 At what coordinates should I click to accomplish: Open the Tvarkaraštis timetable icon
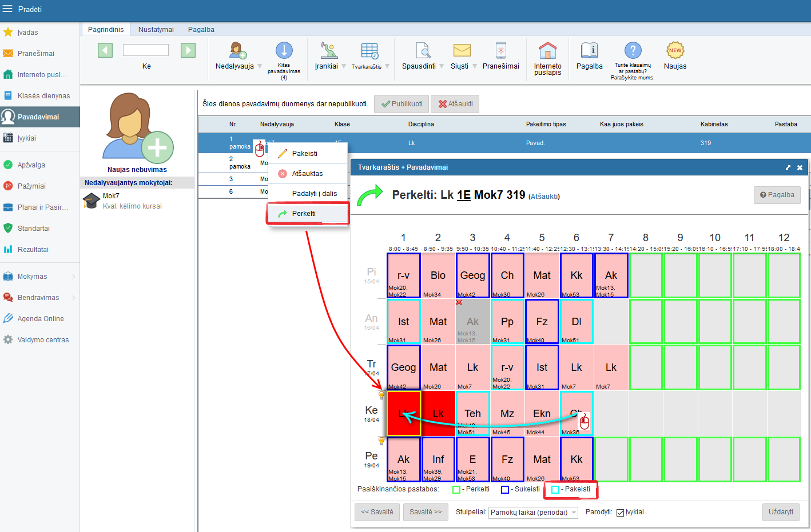[369, 50]
